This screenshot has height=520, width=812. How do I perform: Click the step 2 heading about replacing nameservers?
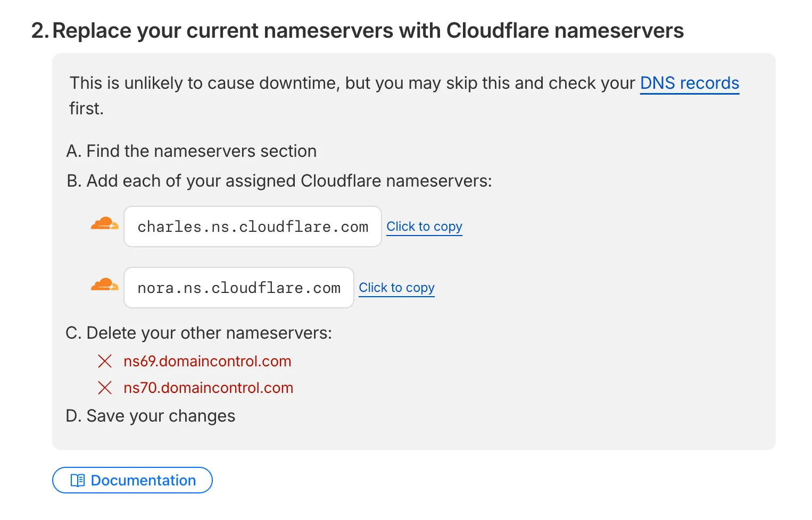pos(359,30)
